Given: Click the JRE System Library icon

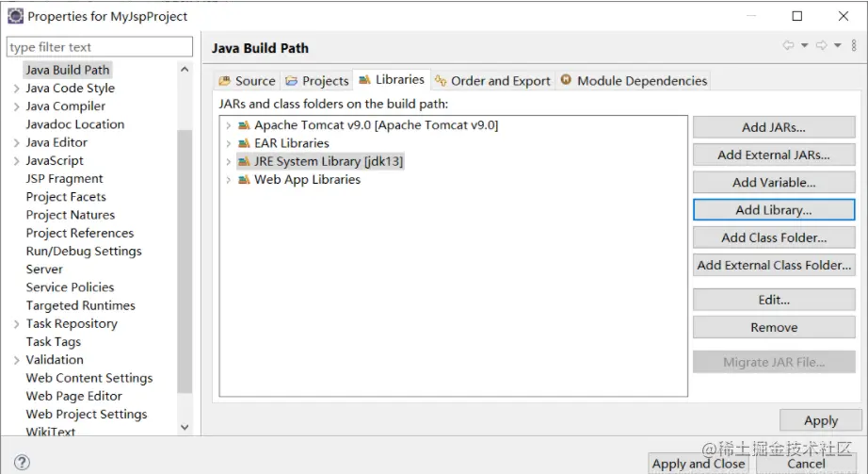Looking at the screenshot, I should pos(244,161).
